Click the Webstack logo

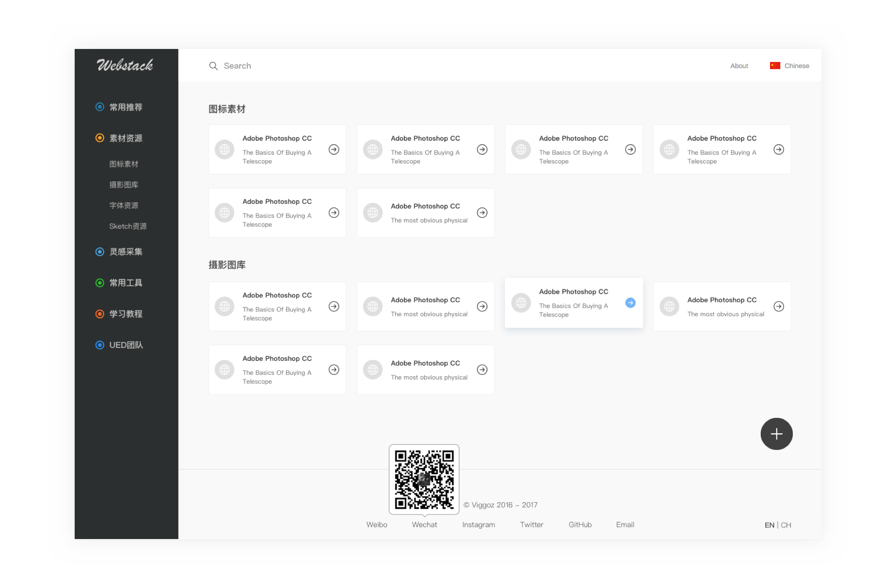point(125,65)
